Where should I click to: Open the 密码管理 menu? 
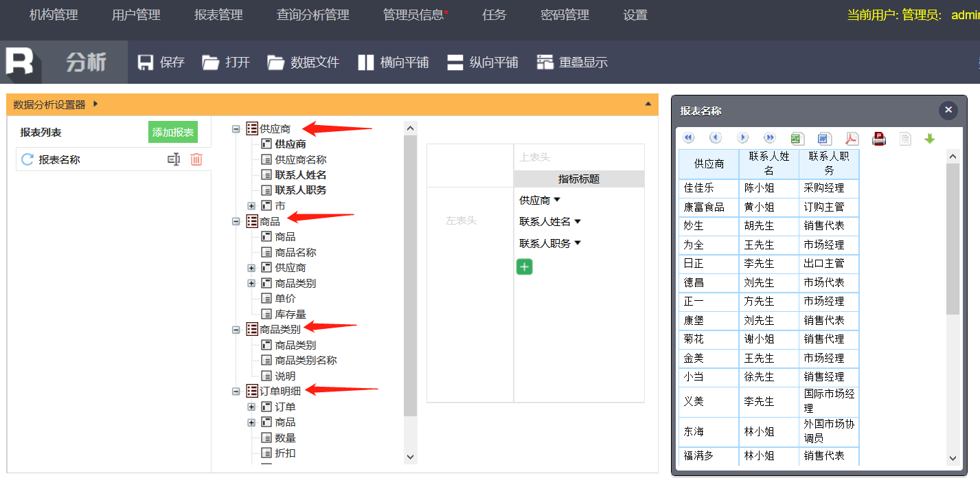click(565, 15)
